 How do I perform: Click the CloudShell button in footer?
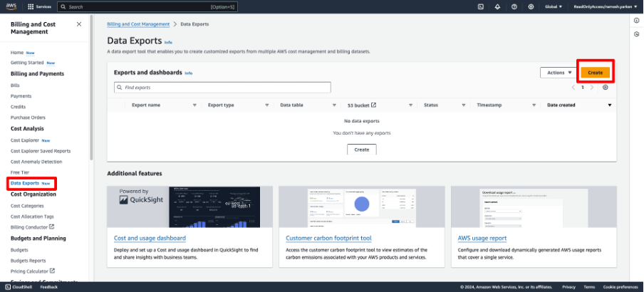point(19,287)
